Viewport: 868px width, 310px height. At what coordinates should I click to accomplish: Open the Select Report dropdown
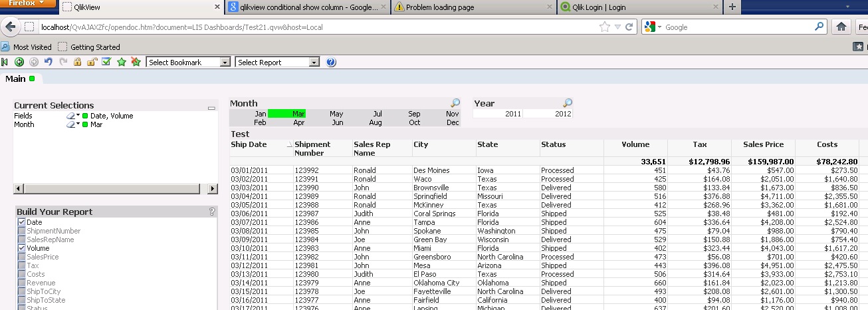click(278, 62)
